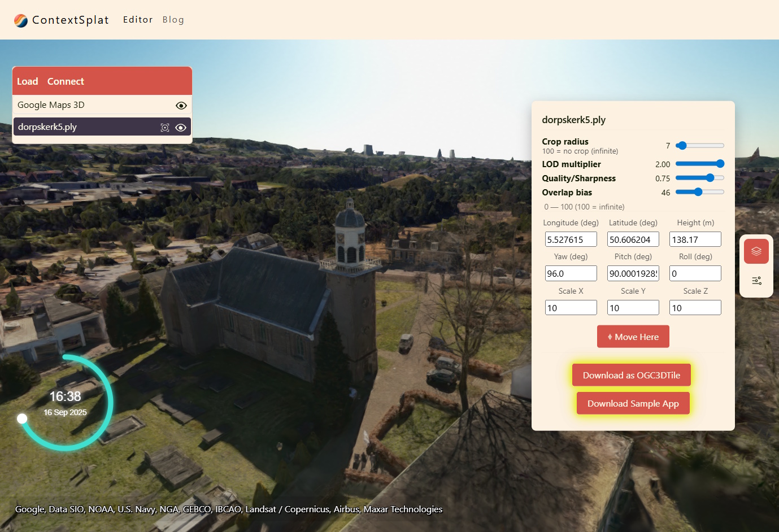Adjust the Quality/Sharpness slider
The width and height of the screenshot is (779, 532).
click(x=710, y=178)
